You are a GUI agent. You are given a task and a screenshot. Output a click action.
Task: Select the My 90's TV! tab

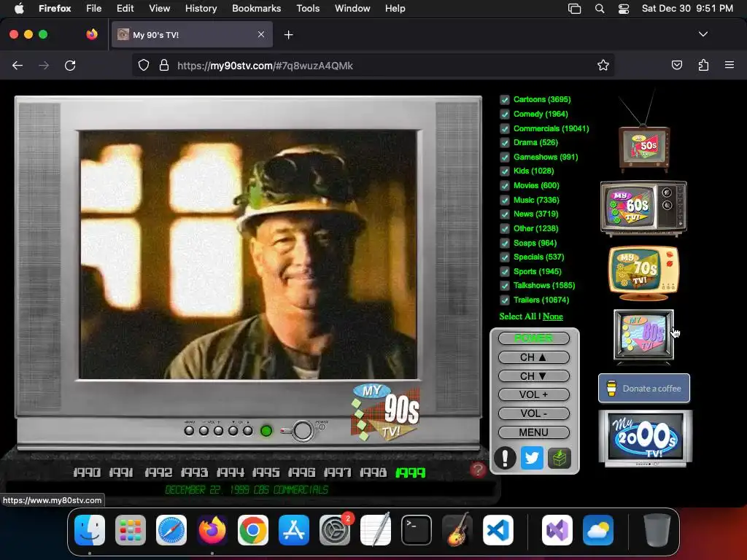[x=192, y=34]
